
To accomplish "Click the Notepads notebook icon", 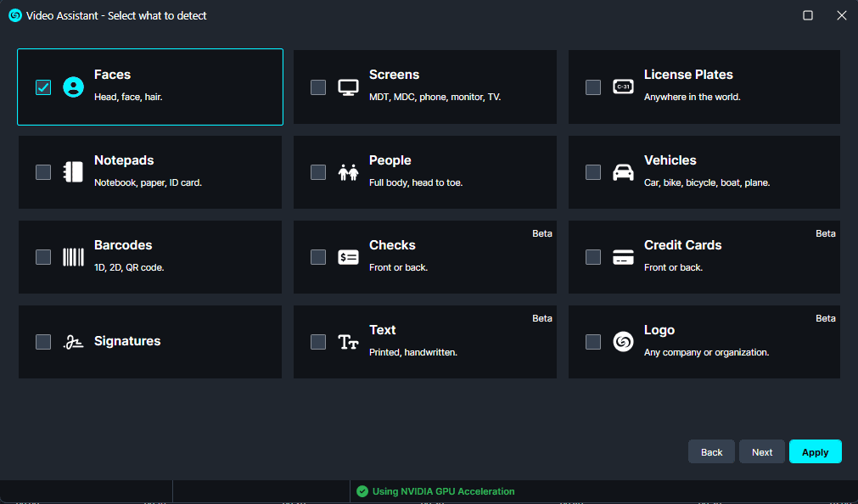I will pos(74,172).
